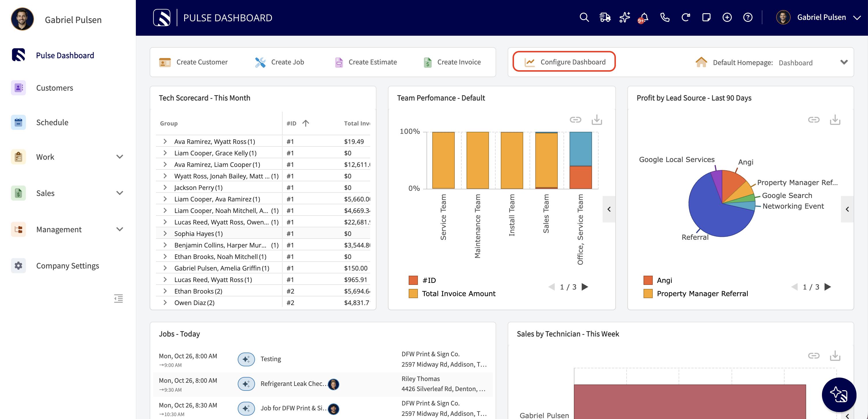Image resolution: width=868 pixels, height=419 pixels.
Task: Toggle the Angi legend color swatch
Action: pyautogui.click(x=648, y=280)
